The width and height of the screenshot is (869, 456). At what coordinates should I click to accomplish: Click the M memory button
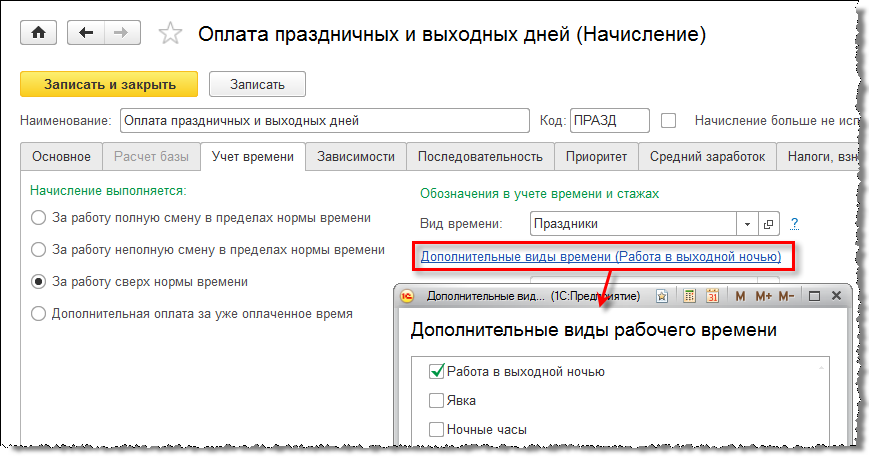740,296
